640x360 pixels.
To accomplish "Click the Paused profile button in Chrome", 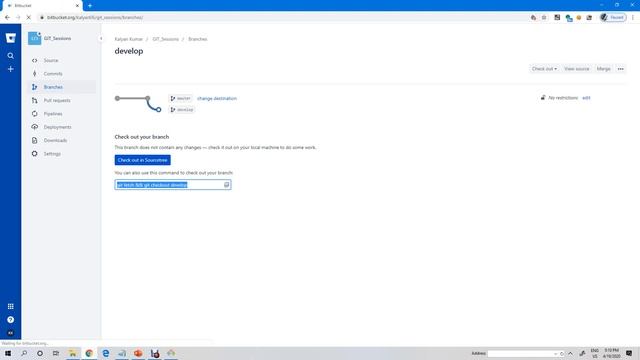I will [613, 18].
